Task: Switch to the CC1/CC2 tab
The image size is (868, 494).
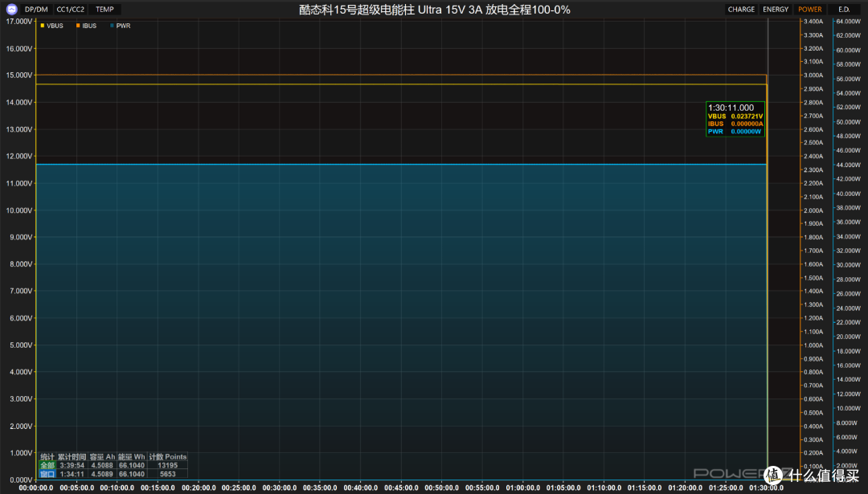Action: tap(70, 10)
